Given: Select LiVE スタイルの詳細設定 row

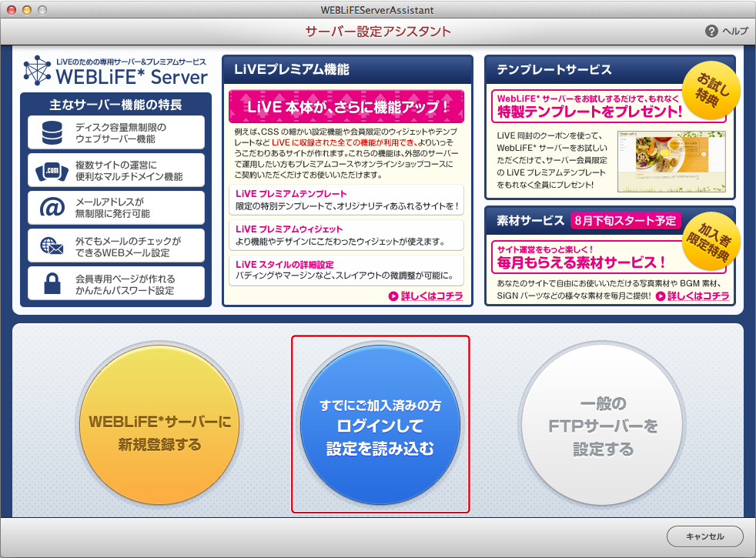Looking at the screenshot, I should (x=346, y=270).
